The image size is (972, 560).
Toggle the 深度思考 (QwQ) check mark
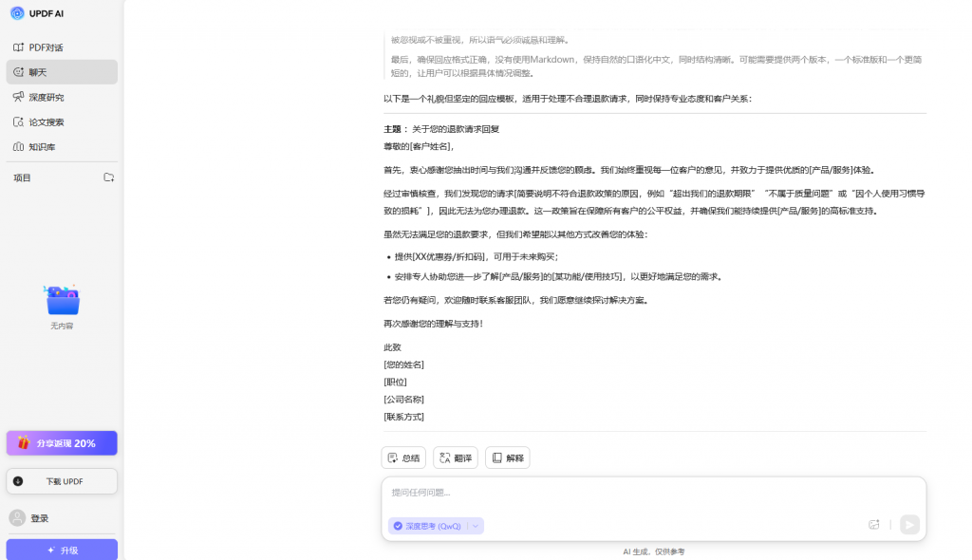[x=398, y=526]
